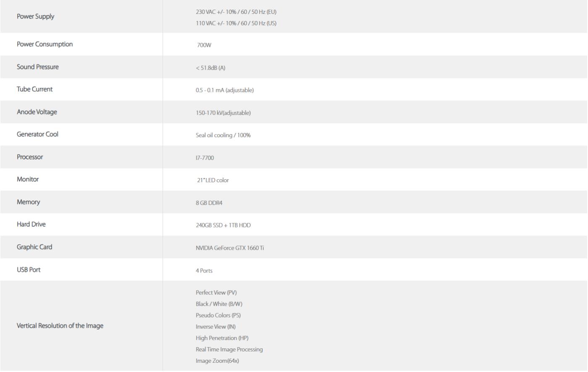
Task: Click the Power Supply row label
Action: pos(35,16)
